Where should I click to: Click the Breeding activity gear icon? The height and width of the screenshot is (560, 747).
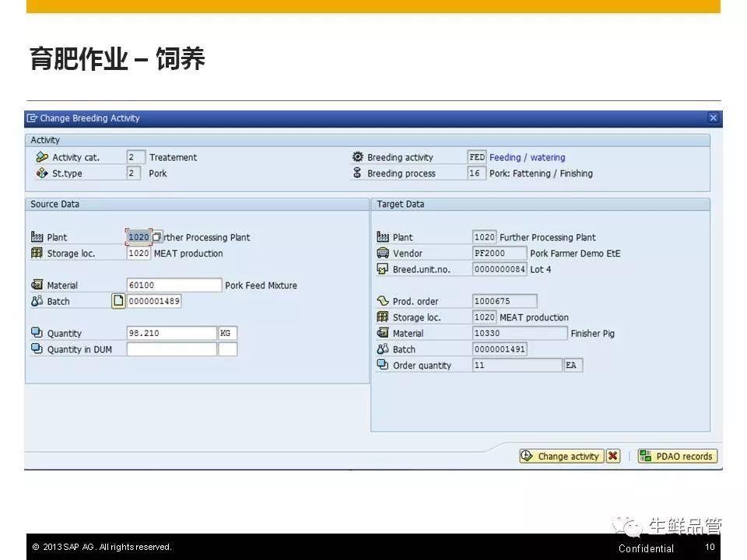358,157
